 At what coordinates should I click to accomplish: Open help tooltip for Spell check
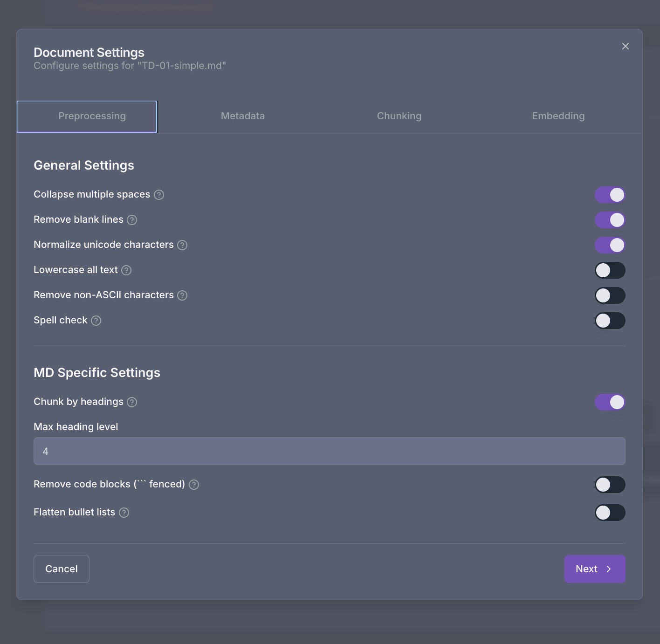pyautogui.click(x=96, y=321)
